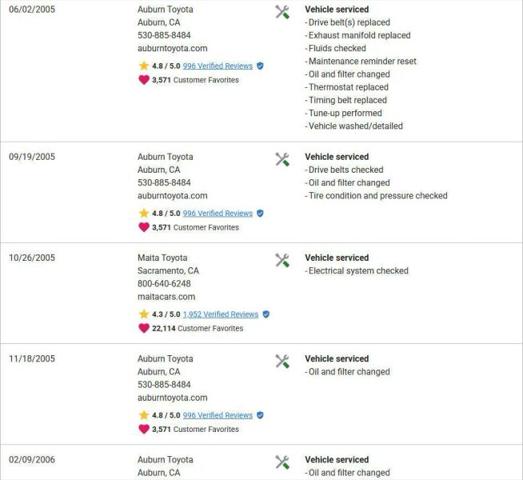
Task: Click the wrench icon for 11/18/2005 service
Action: pyautogui.click(x=282, y=362)
